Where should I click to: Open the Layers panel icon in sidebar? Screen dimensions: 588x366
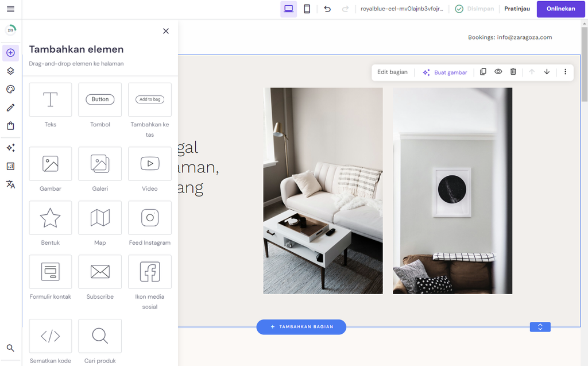click(10, 71)
